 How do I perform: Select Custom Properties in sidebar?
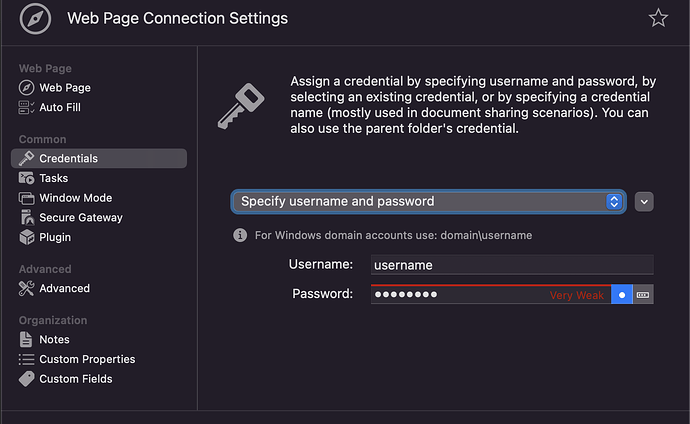[87, 359]
